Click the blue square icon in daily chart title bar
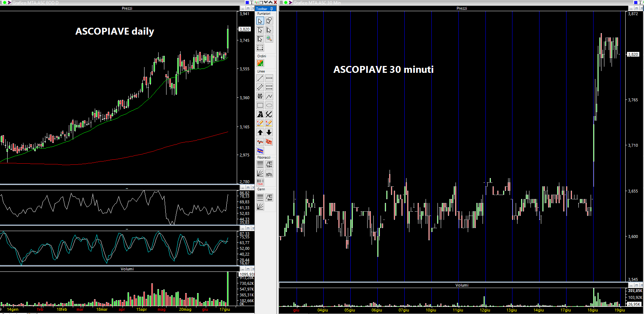Screen dimensions: 644x314 click(x=247, y=3)
